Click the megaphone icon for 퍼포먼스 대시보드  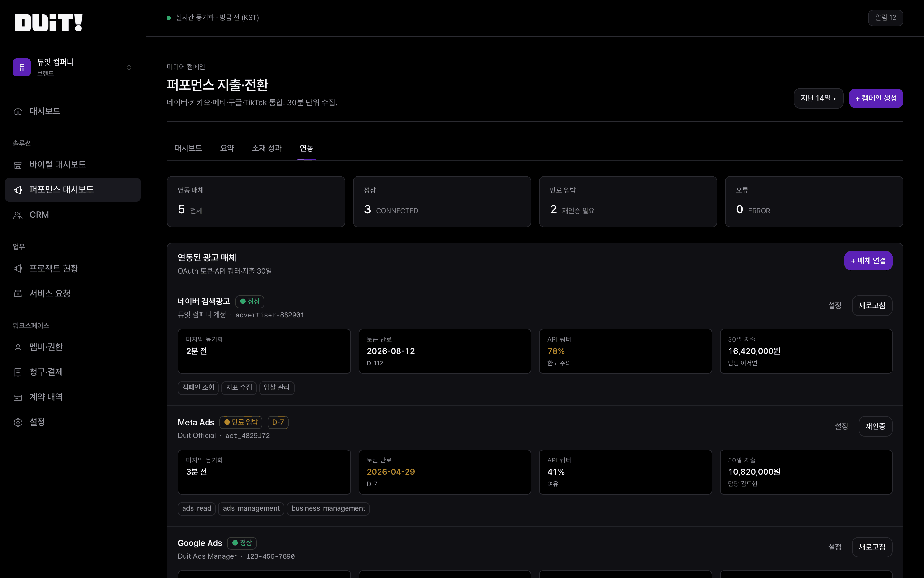[18, 189]
